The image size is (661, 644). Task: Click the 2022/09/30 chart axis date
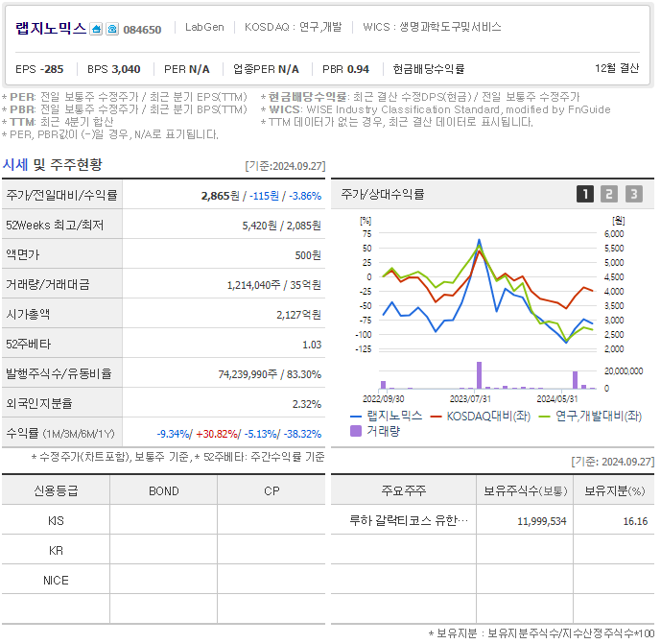pyautogui.click(x=383, y=399)
